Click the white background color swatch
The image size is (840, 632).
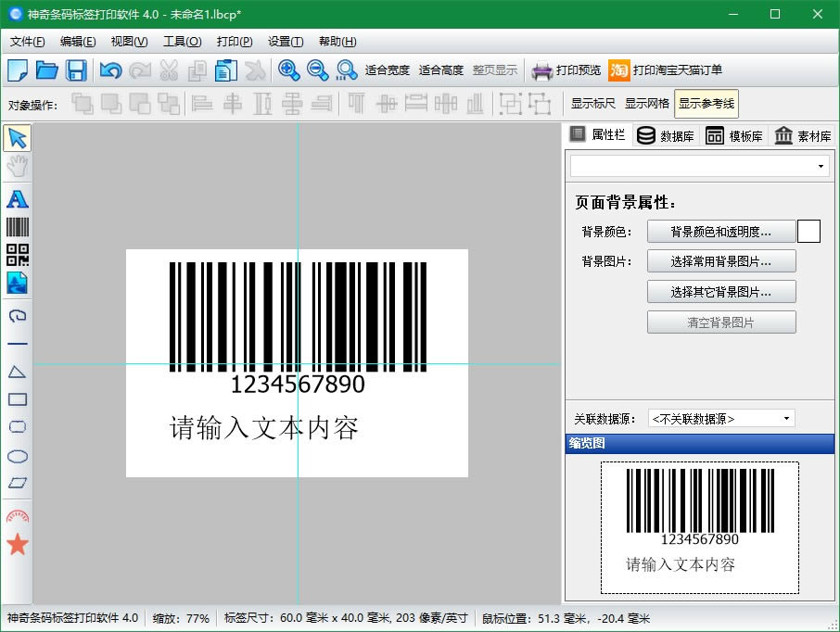point(808,232)
